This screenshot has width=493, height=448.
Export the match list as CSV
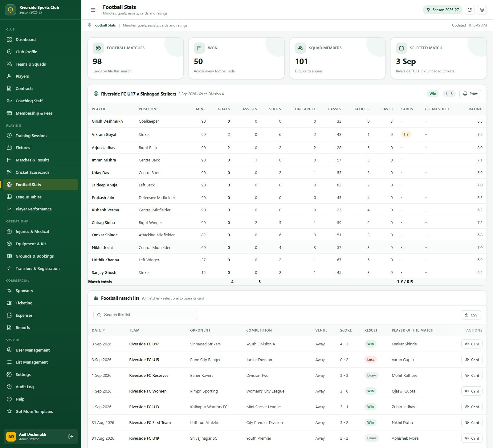pyautogui.click(x=471, y=315)
